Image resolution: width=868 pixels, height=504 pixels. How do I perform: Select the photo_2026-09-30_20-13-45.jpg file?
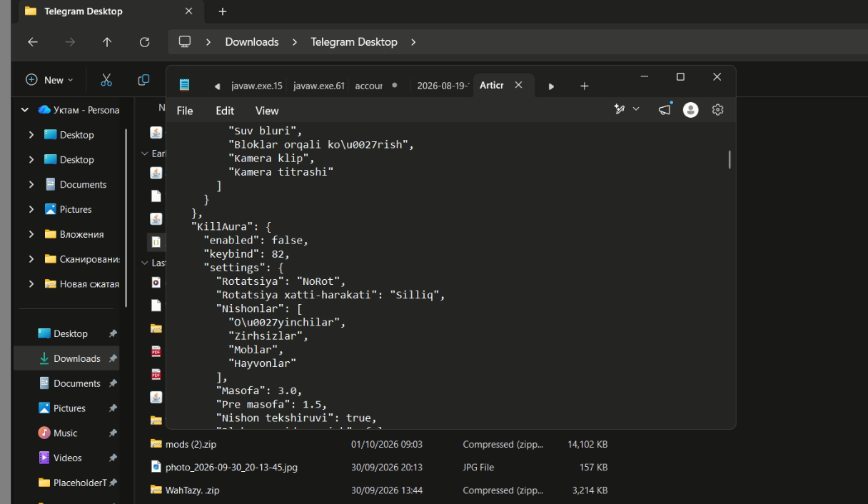pyautogui.click(x=231, y=468)
